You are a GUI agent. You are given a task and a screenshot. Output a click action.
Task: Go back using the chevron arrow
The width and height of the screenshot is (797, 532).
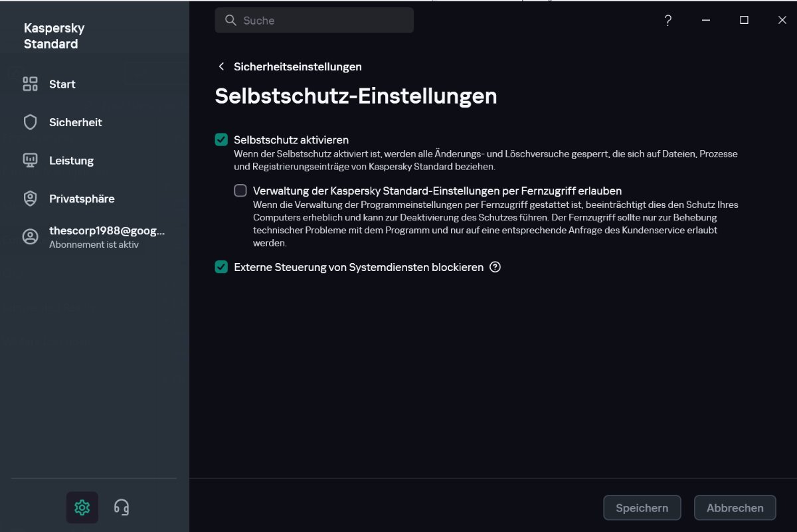point(221,66)
